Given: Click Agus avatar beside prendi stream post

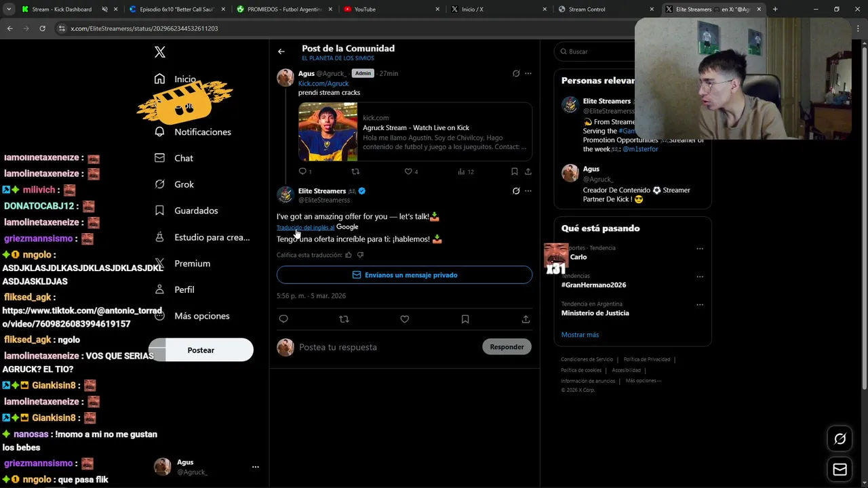Looking at the screenshot, I should [285, 77].
